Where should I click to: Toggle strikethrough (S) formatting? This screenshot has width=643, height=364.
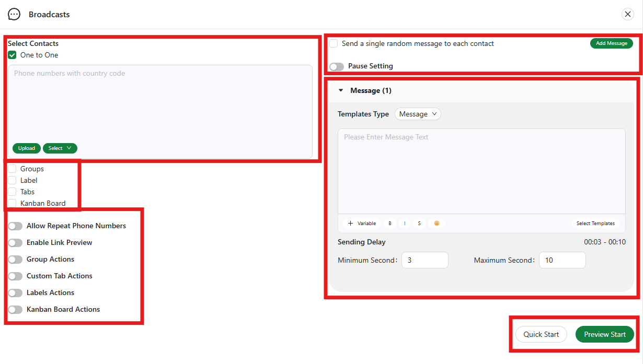coord(419,224)
